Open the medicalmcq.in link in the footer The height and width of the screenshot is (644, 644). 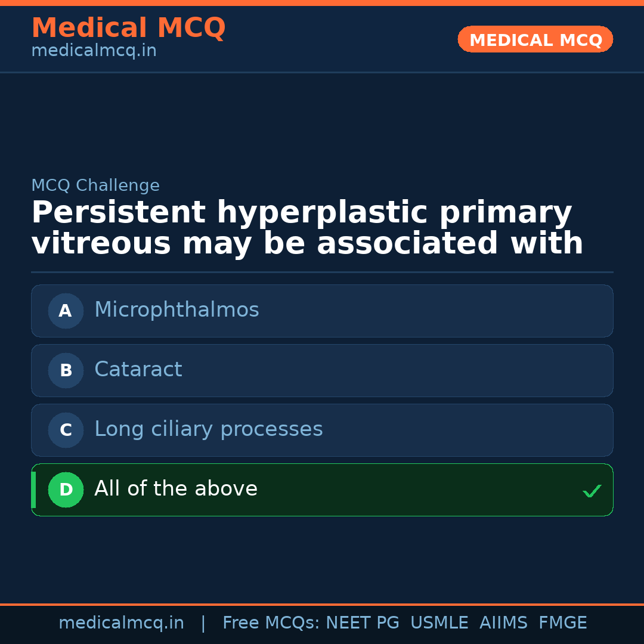(121, 623)
